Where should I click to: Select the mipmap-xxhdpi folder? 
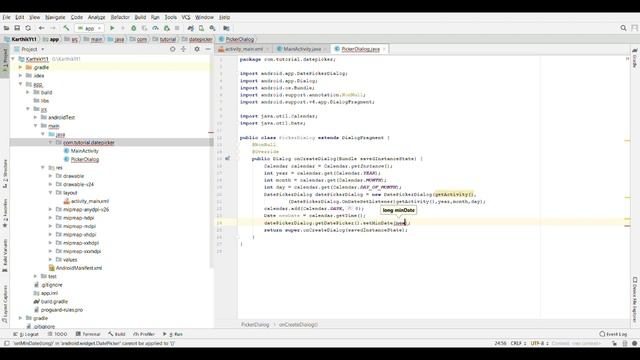(x=81, y=243)
